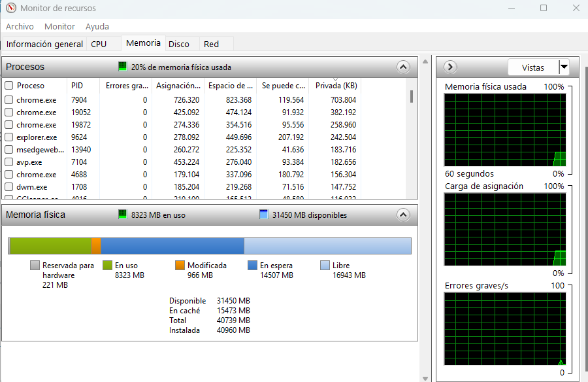Toggle the select-all Proceso header checkbox

(x=9, y=86)
